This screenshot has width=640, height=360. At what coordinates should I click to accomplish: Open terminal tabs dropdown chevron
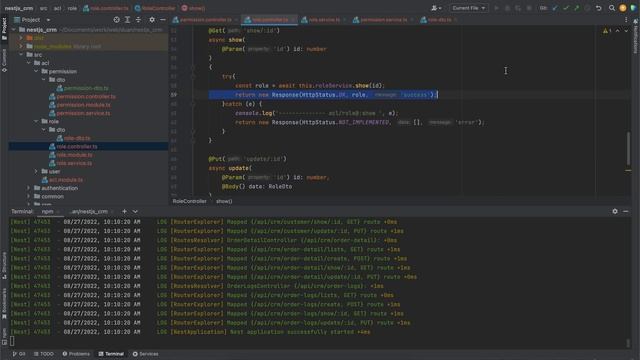pyautogui.click(x=135, y=211)
